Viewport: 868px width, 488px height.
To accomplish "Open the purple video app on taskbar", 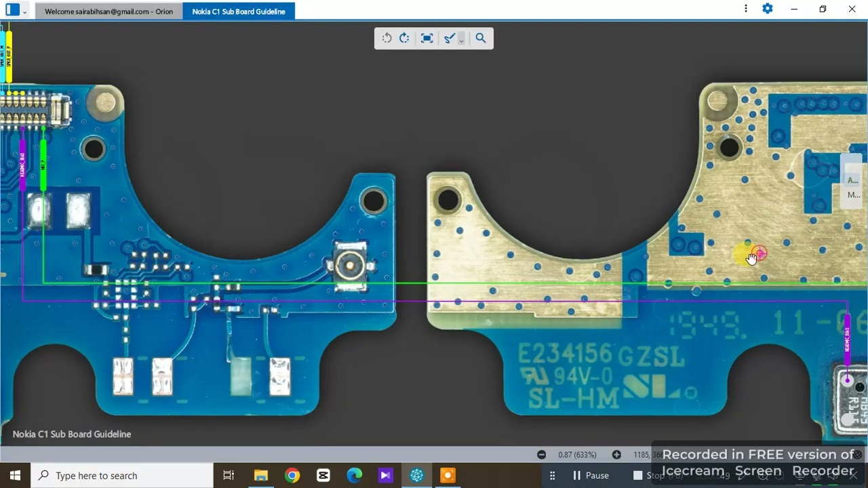I will (386, 475).
